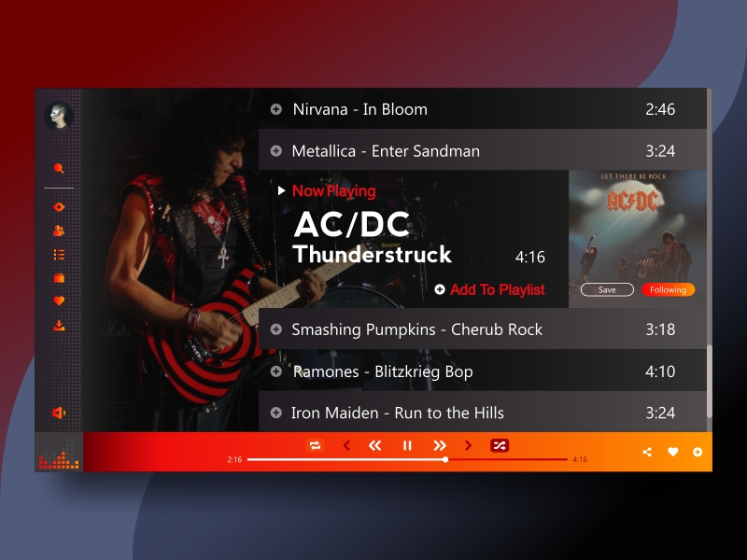This screenshot has height=560, width=747.
Task: Open the friends people icon
Action: coord(59,231)
